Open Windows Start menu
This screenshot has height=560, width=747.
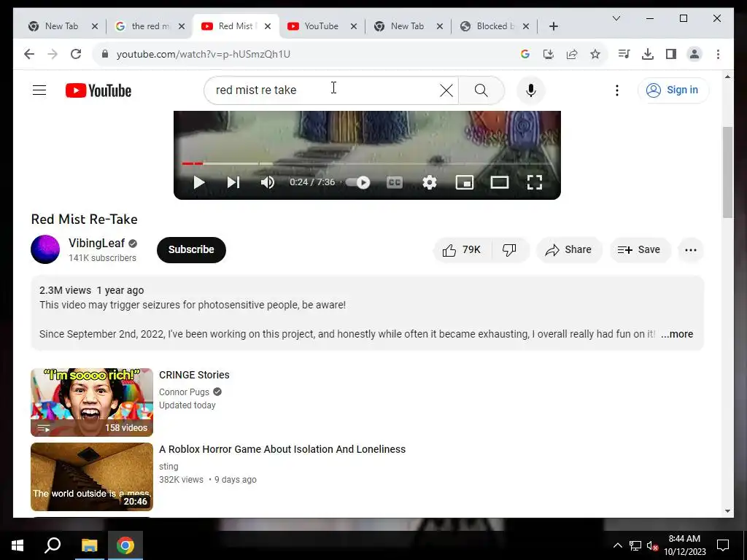(x=18, y=545)
